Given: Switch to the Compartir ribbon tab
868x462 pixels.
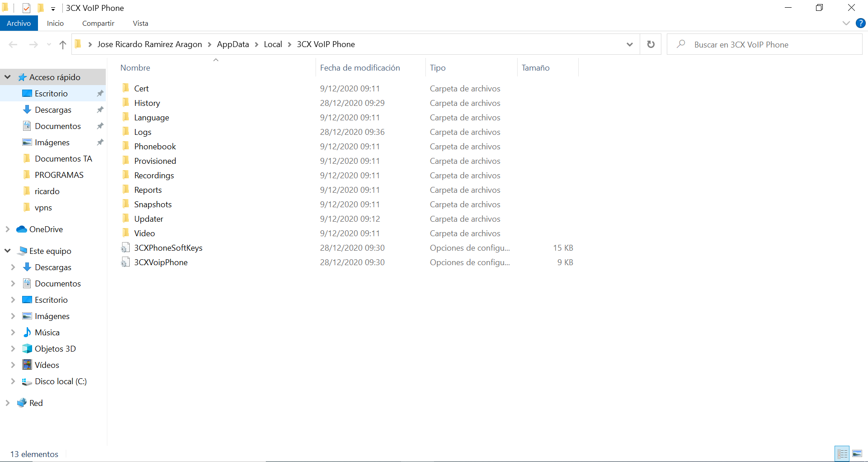Looking at the screenshot, I should pos(98,23).
